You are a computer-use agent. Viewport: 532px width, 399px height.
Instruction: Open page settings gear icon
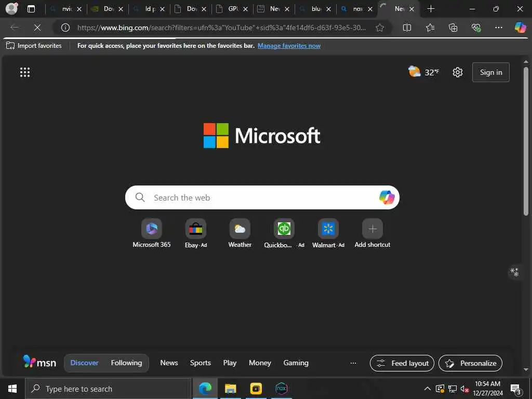(458, 72)
